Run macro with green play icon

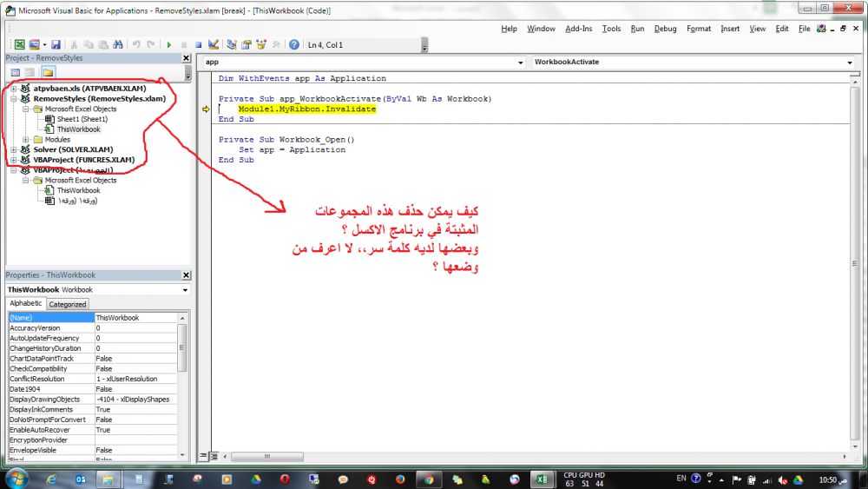click(x=169, y=45)
